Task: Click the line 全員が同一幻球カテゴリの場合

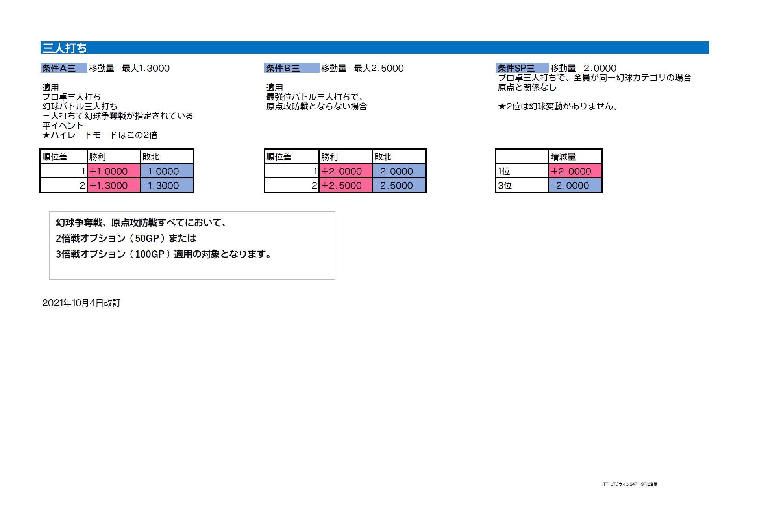Action: pos(632,78)
